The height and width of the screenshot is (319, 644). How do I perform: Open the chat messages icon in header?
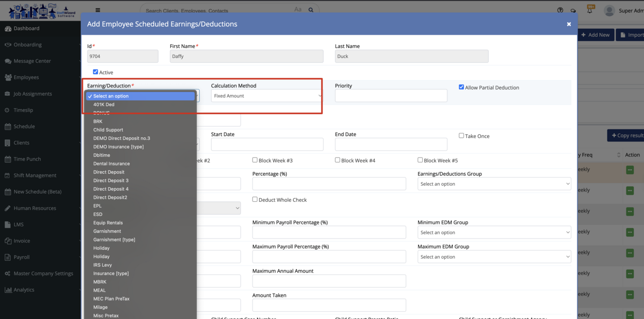click(x=573, y=11)
